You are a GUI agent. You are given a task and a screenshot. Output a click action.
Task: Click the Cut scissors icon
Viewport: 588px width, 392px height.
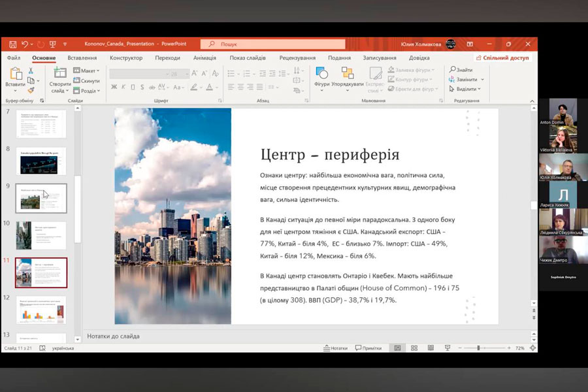tap(31, 71)
